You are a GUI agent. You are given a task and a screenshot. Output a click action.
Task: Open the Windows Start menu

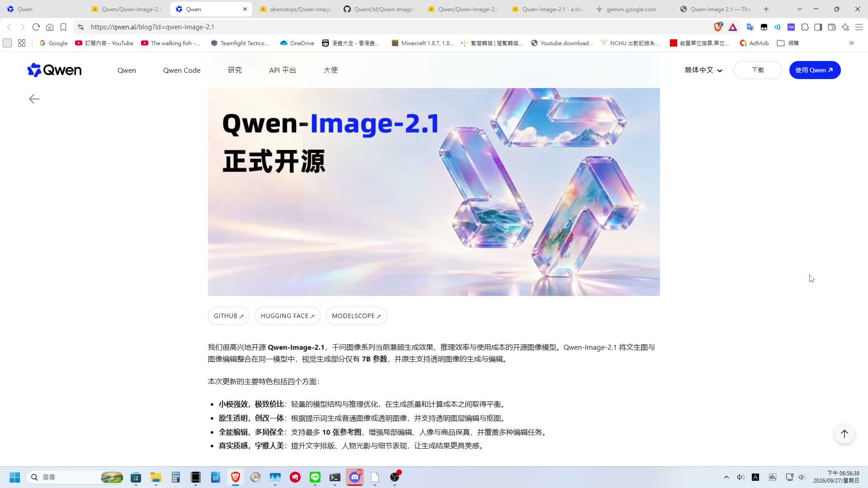click(x=14, y=477)
